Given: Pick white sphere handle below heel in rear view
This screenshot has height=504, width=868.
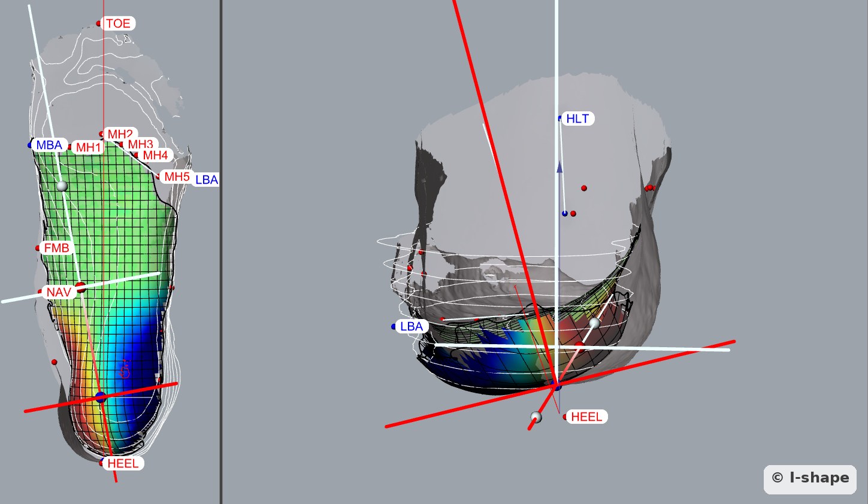Looking at the screenshot, I should (x=536, y=417).
